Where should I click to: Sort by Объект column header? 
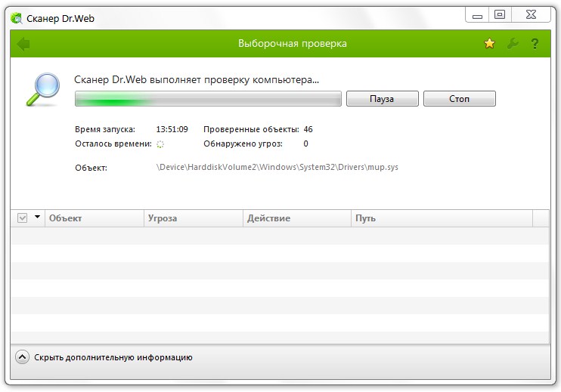94,218
